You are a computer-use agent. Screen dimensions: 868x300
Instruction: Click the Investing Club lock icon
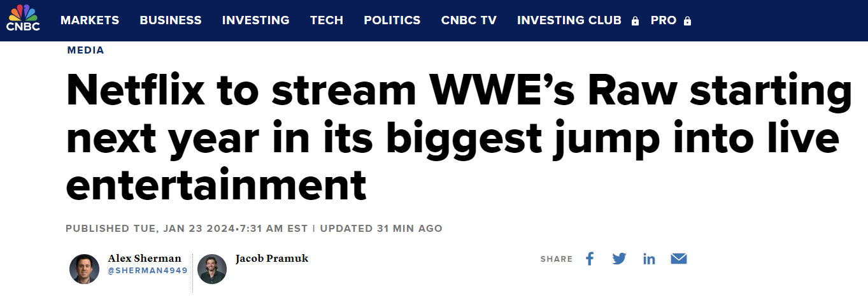635,21
